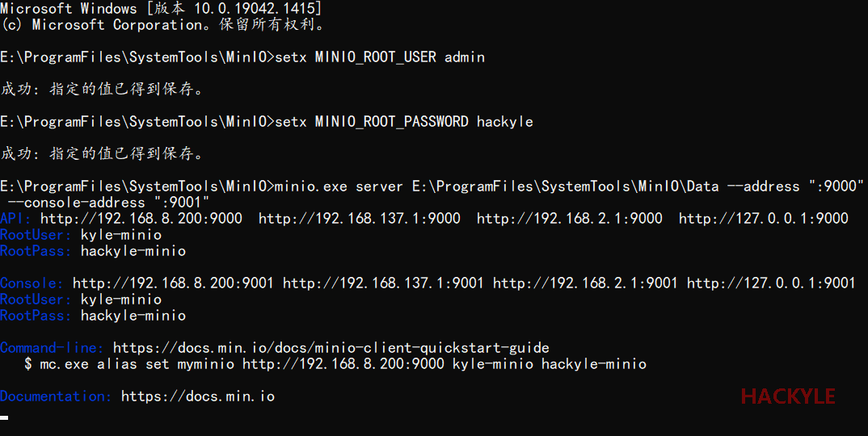This screenshot has height=436, width=868.
Task: Open the API link http://192.168.8.200:9000
Action: pos(141,219)
